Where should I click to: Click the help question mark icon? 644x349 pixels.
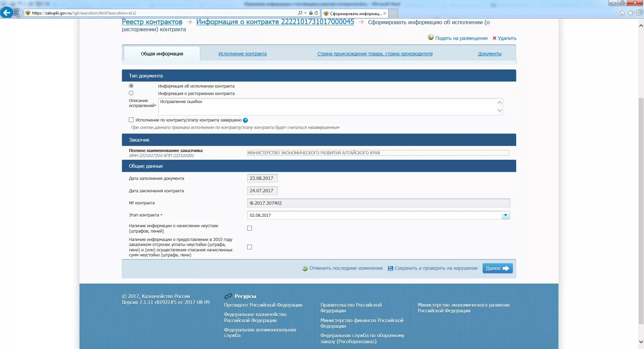coord(245,120)
